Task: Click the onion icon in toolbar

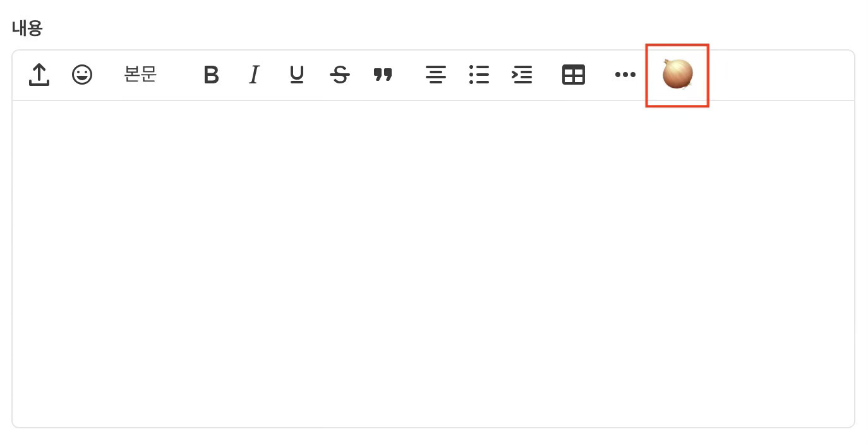Action: pyautogui.click(x=677, y=75)
